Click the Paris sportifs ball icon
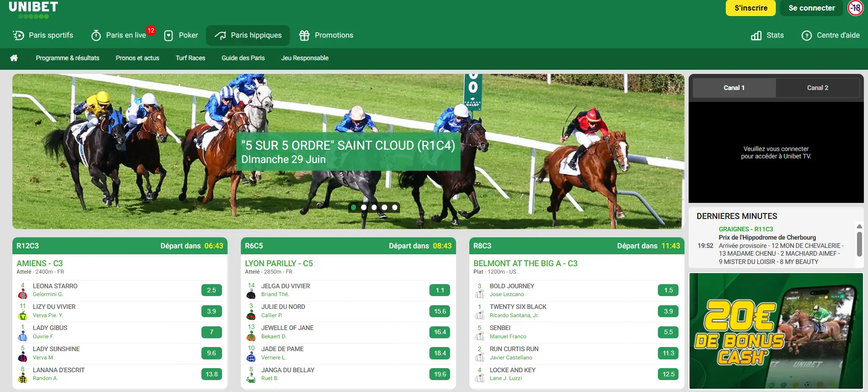 click(x=19, y=35)
